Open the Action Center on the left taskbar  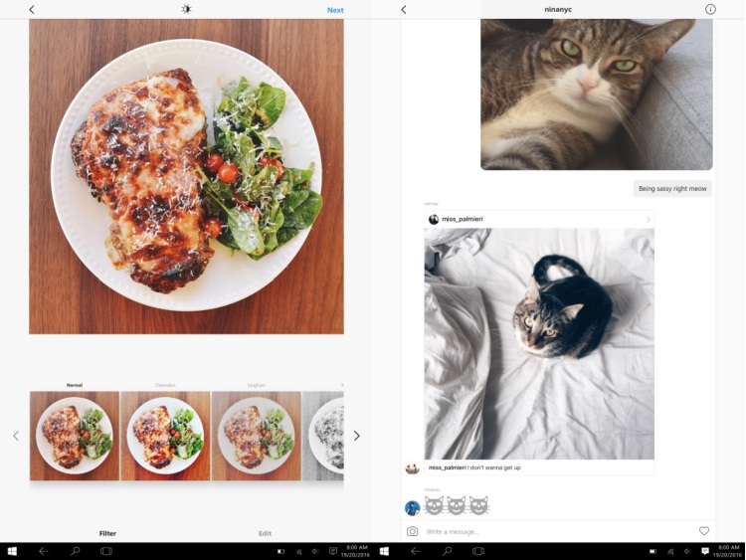pos(333,551)
